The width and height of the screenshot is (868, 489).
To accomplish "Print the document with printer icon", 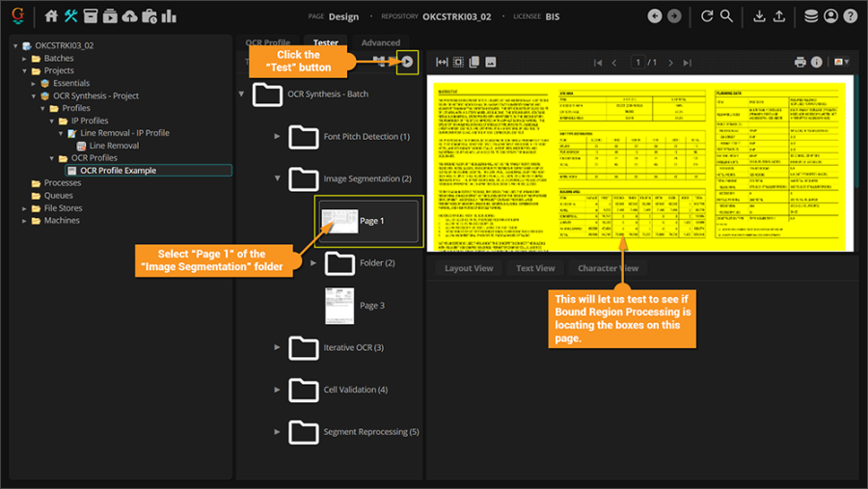I will 800,62.
